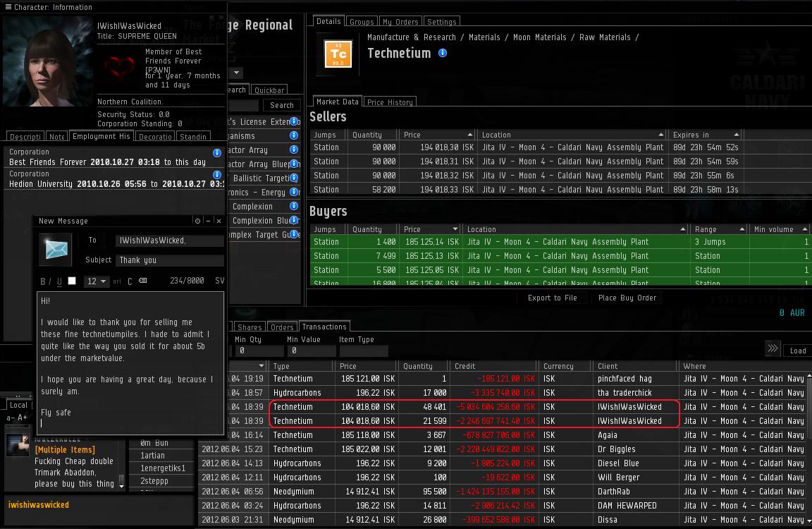Viewport: 812px width, 529px height.
Task: Switch to the Groups tab
Action: pos(362,22)
